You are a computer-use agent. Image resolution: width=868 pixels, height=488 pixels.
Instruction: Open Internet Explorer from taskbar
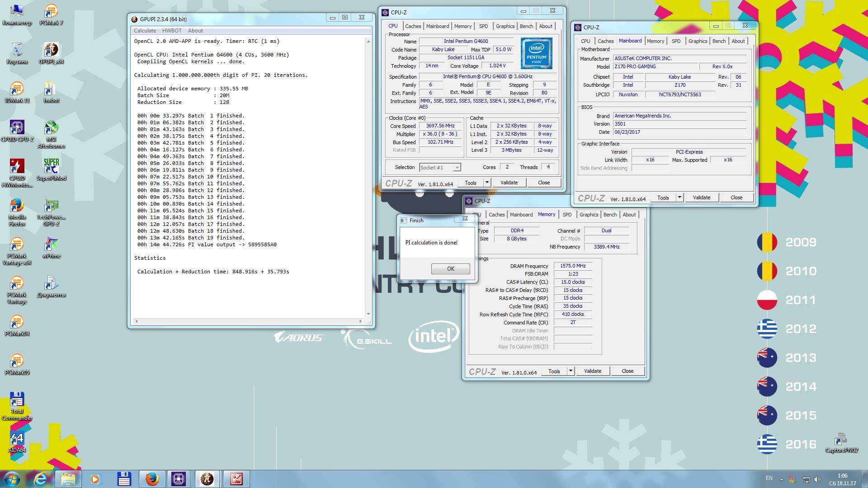pyautogui.click(x=40, y=479)
